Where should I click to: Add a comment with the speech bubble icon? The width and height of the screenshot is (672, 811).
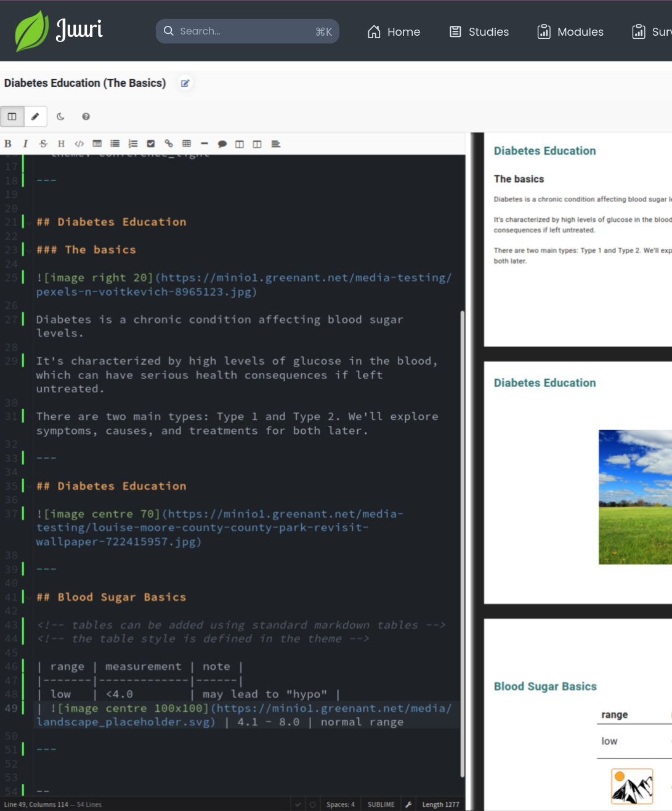pyautogui.click(x=222, y=144)
